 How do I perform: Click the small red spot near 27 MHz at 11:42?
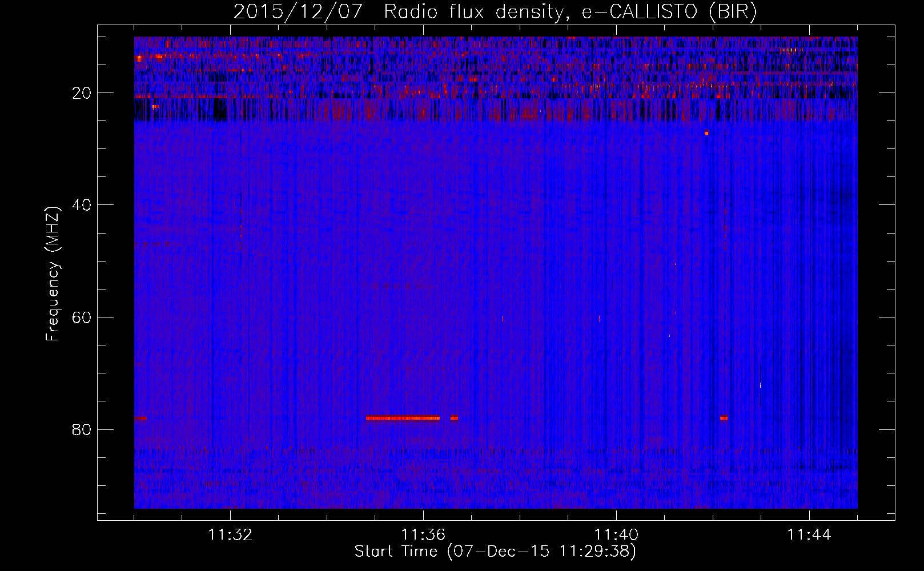[x=706, y=133]
